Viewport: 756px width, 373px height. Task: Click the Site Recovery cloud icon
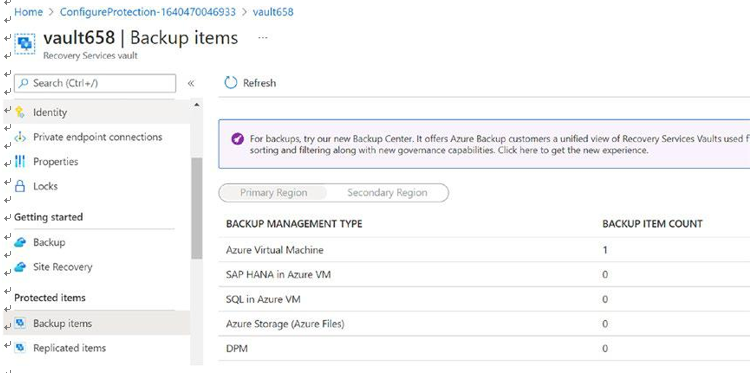click(x=20, y=267)
